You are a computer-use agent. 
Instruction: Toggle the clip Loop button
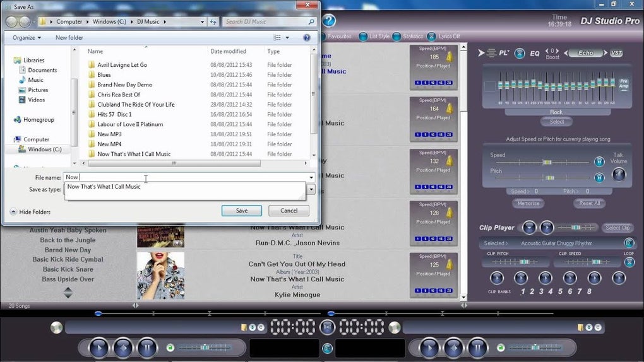(x=629, y=262)
